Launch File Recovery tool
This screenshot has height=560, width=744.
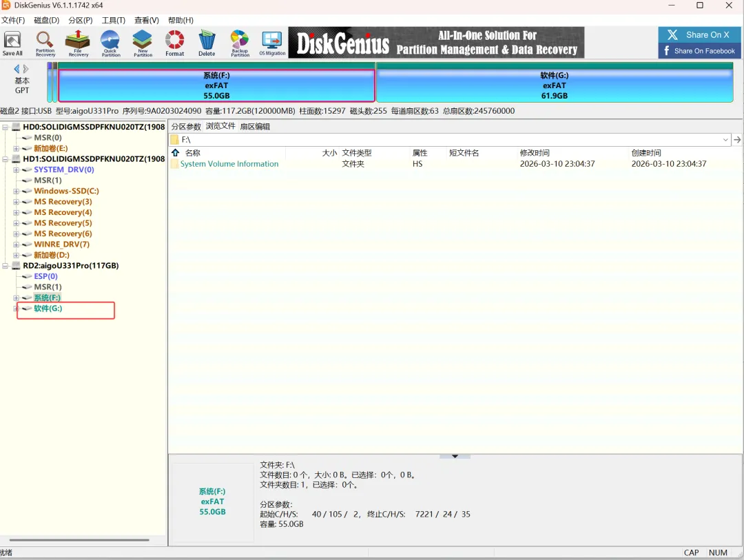pyautogui.click(x=79, y=43)
